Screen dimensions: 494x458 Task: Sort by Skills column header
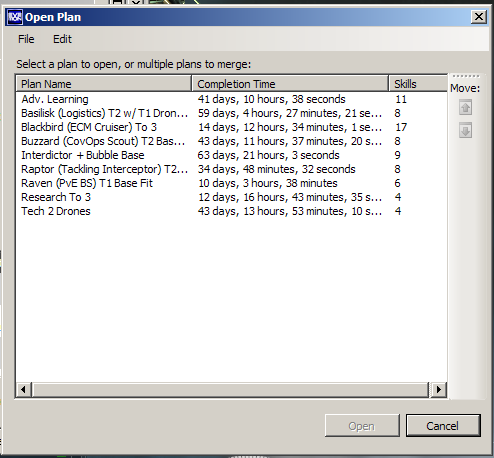(x=418, y=84)
